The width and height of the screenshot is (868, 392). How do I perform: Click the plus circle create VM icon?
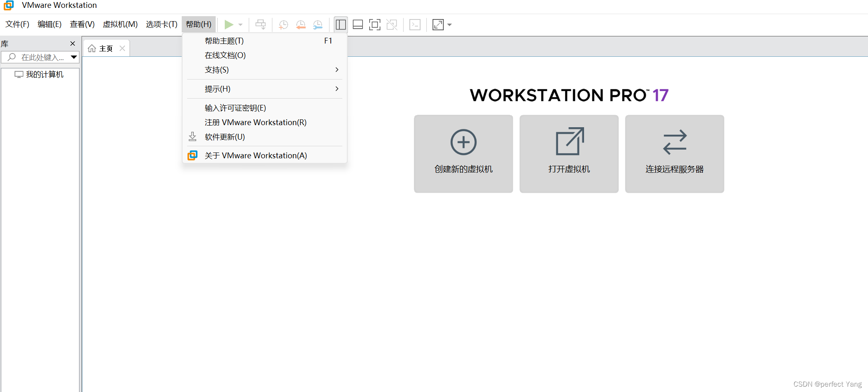pos(464,142)
